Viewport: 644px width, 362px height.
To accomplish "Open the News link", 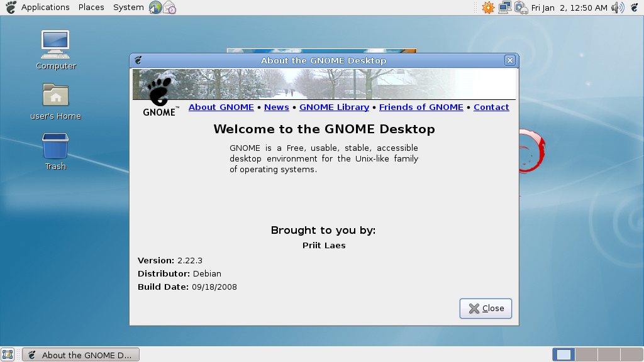I will [x=277, y=107].
